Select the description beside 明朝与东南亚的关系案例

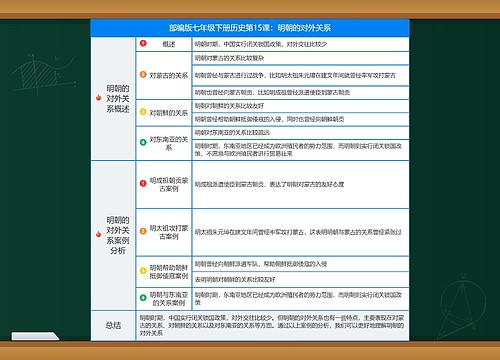[x=301, y=299]
